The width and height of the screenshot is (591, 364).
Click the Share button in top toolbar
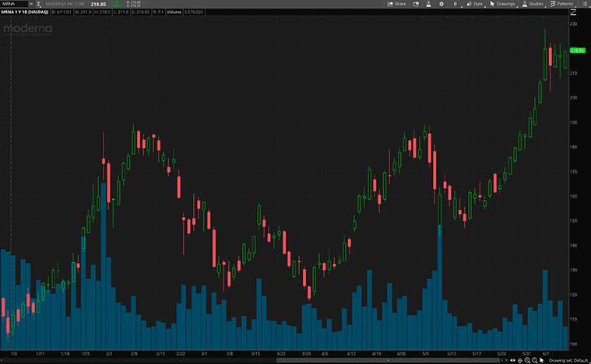tap(397, 4)
